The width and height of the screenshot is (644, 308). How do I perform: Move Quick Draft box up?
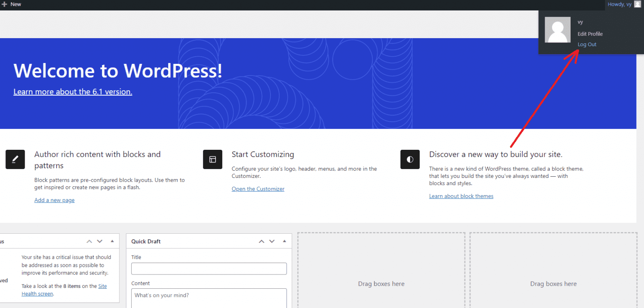click(261, 241)
